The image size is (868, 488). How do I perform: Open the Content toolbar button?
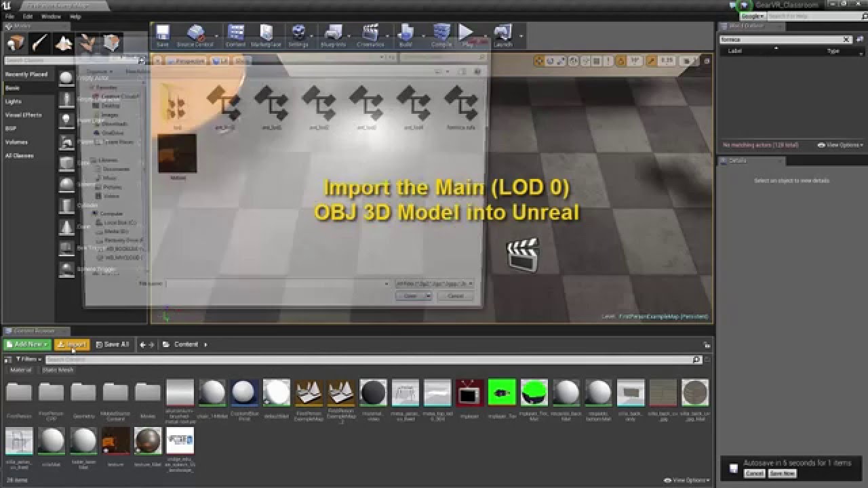[x=236, y=35]
